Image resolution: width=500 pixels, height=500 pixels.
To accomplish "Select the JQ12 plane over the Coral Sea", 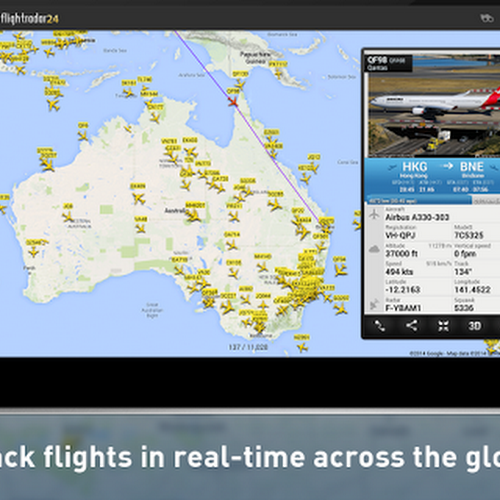I will point(314,167).
